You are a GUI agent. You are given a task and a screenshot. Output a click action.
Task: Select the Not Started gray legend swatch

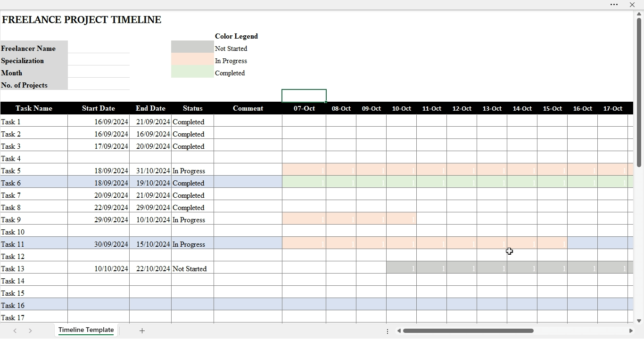pyautogui.click(x=192, y=47)
